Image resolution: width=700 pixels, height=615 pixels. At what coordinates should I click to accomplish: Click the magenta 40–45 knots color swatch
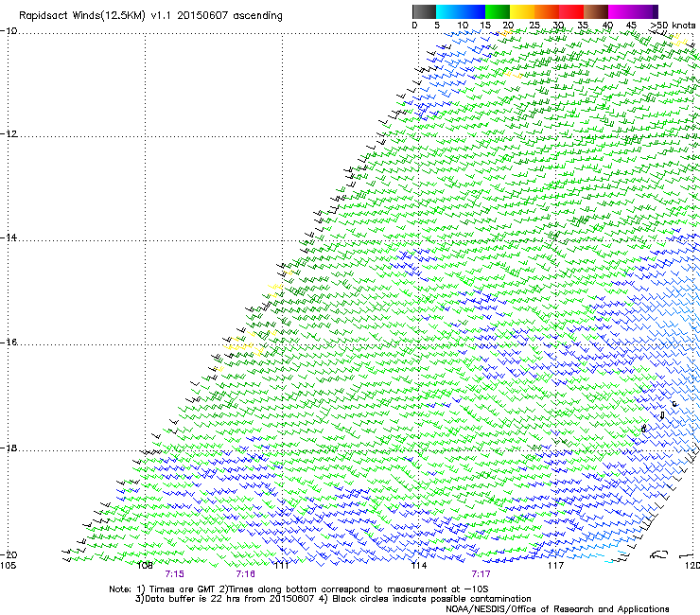click(x=621, y=11)
